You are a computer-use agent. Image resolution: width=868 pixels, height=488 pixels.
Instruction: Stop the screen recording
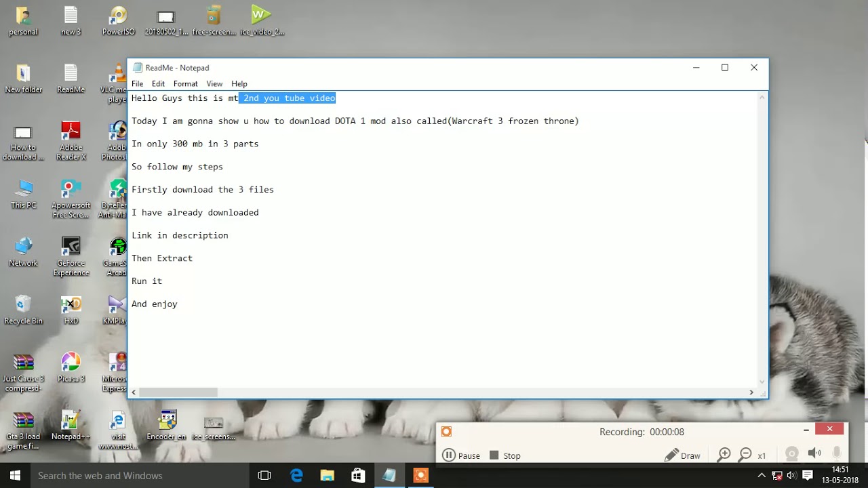coord(505,455)
